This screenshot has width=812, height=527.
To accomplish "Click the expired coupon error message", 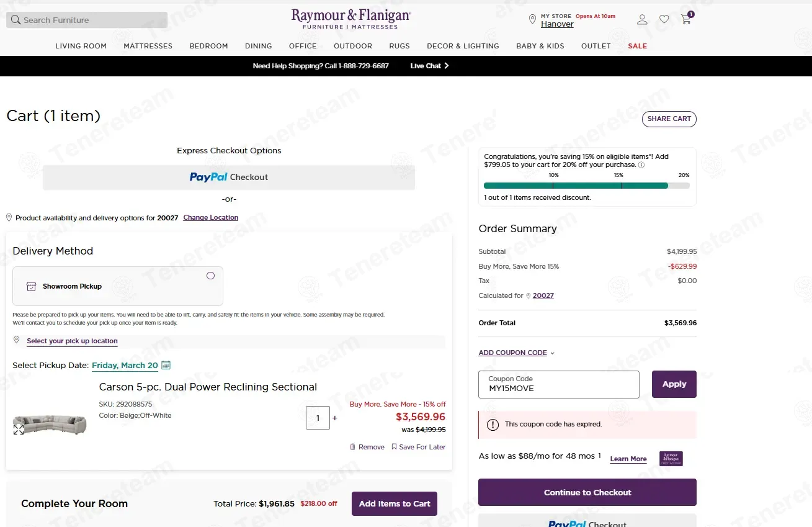I will (x=587, y=425).
